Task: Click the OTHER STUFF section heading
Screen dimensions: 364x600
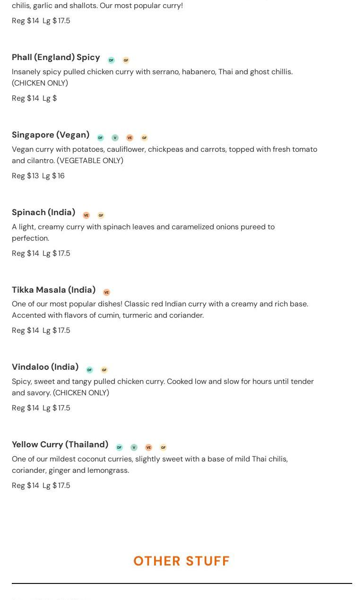Action: [182, 561]
